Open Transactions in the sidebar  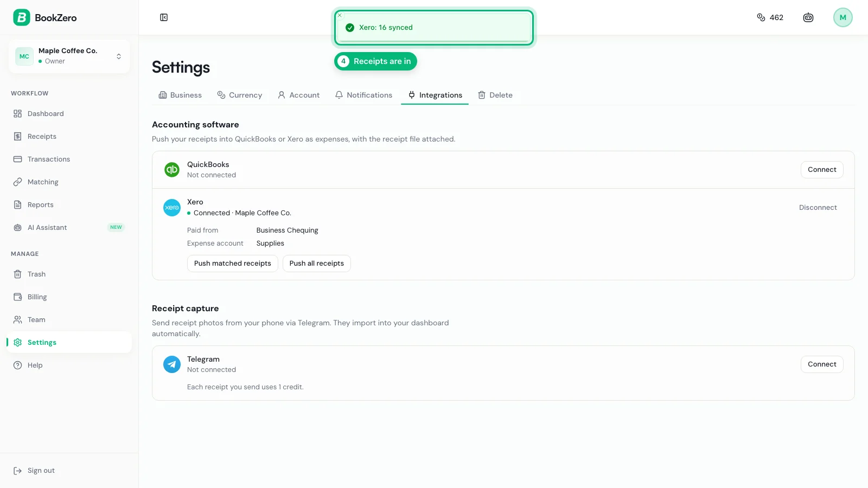[x=69, y=159]
